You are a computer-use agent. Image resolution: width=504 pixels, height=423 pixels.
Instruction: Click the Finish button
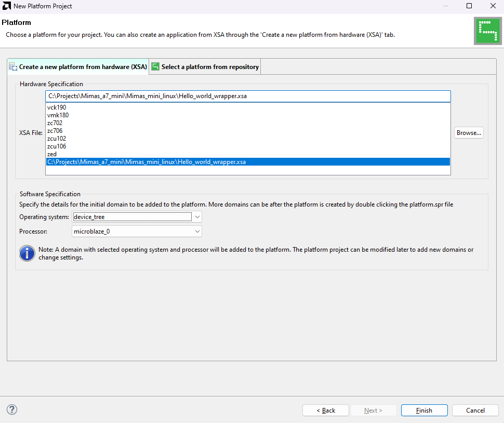tap(424, 410)
